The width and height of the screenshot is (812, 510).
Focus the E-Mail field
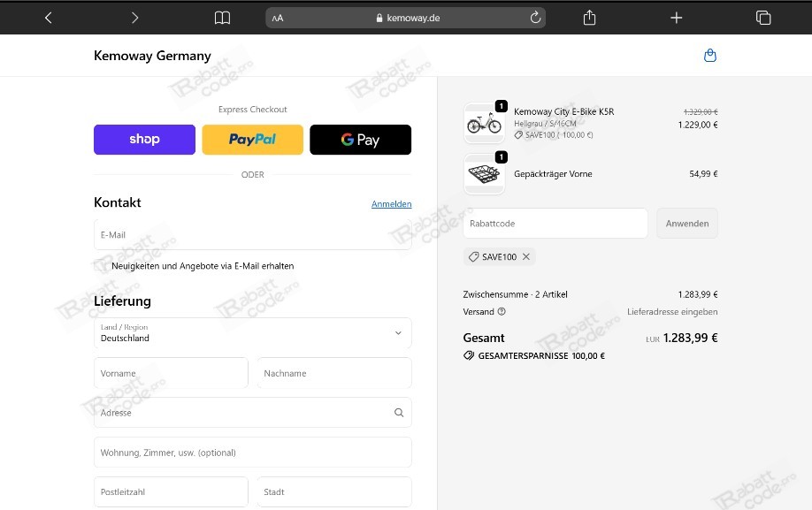pos(253,235)
